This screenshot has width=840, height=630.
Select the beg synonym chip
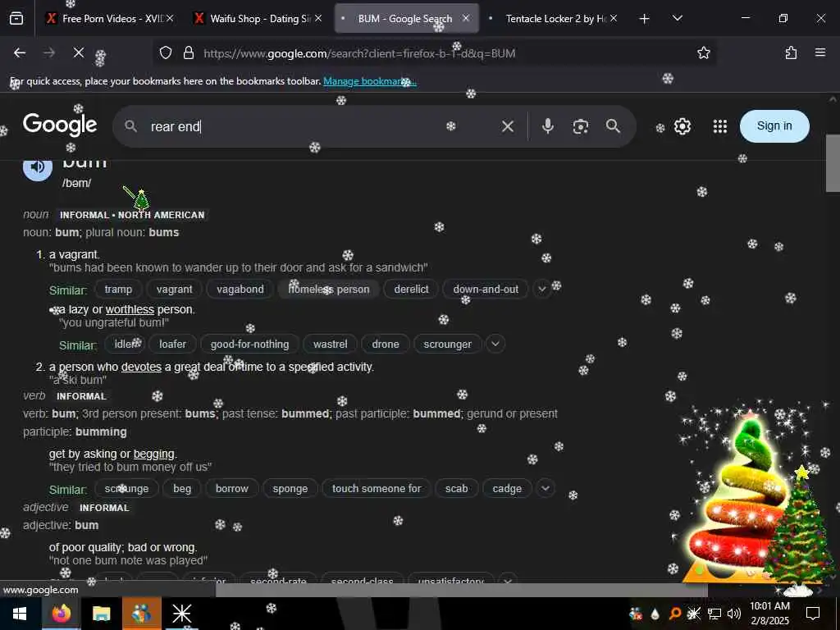181,489
